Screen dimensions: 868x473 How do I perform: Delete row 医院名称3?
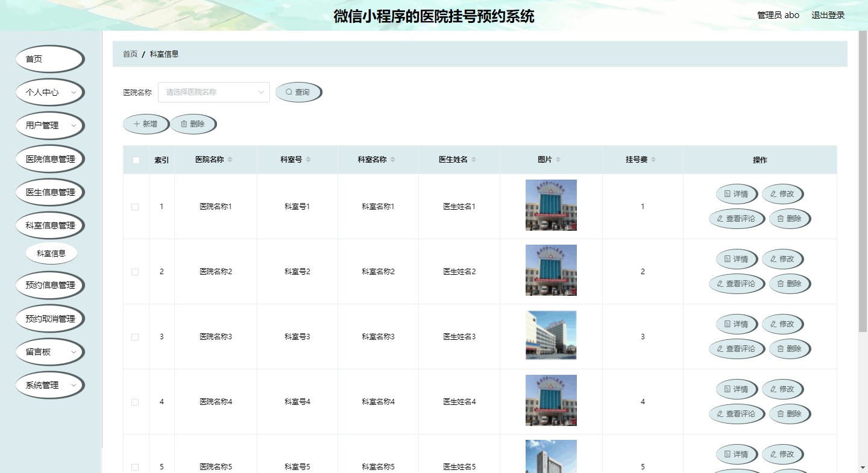coord(790,349)
